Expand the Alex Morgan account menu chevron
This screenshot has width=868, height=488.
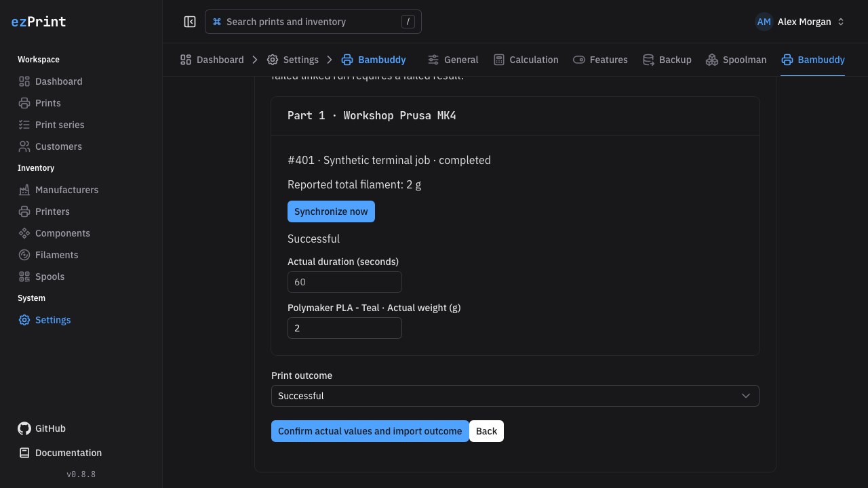[841, 22]
